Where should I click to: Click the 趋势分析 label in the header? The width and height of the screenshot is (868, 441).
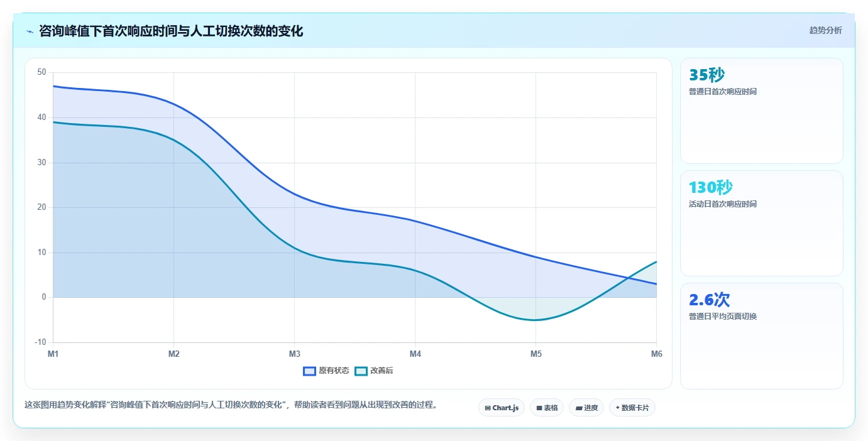click(825, 30)
